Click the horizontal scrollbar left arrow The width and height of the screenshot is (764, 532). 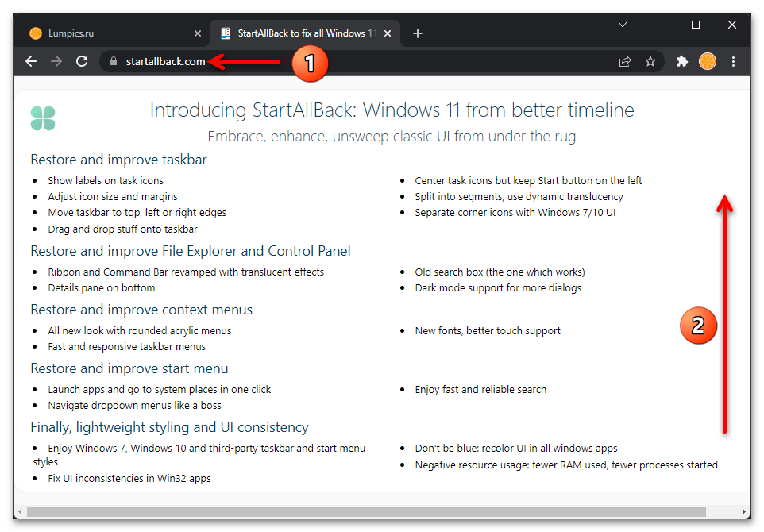[20, 511]
